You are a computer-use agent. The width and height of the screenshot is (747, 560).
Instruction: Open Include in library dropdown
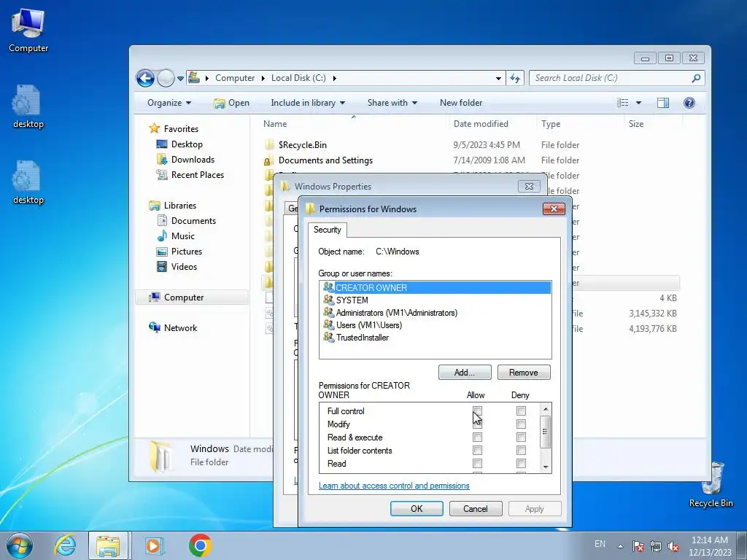308,103
